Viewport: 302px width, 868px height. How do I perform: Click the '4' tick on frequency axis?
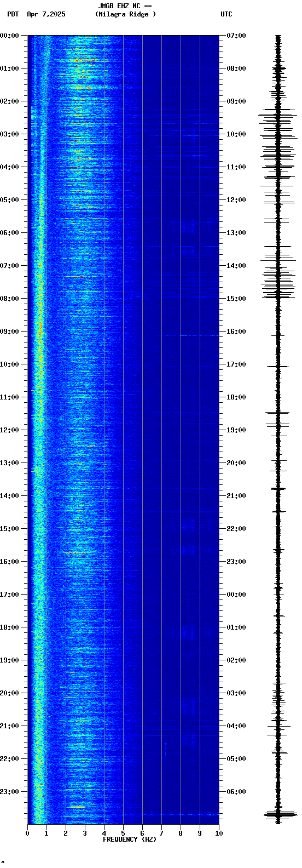click(x=104, y=833)
